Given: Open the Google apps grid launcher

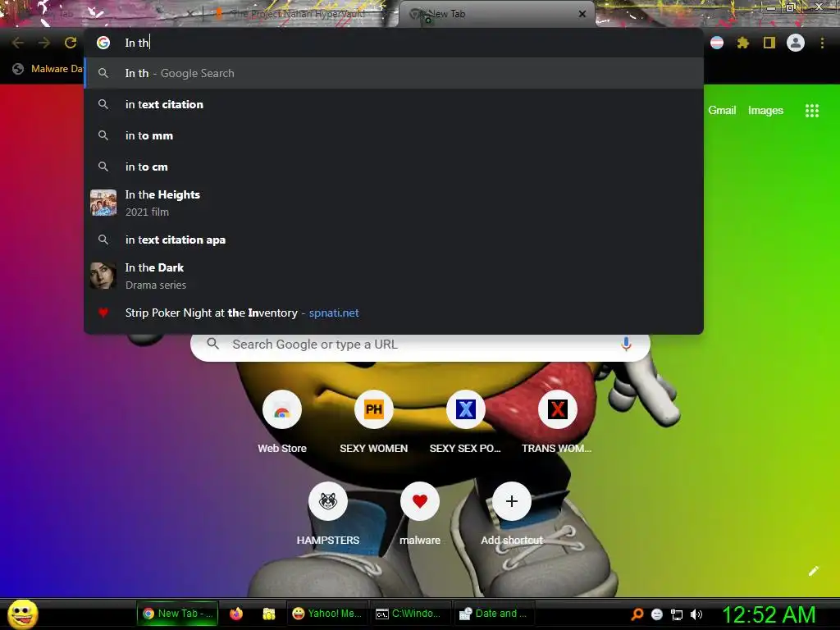Looking at the screenshot, I should (811, 111).
